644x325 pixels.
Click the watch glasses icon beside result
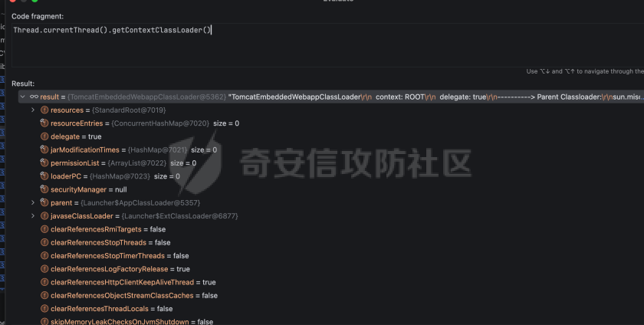pyautogui.click(x=34, y=97)
